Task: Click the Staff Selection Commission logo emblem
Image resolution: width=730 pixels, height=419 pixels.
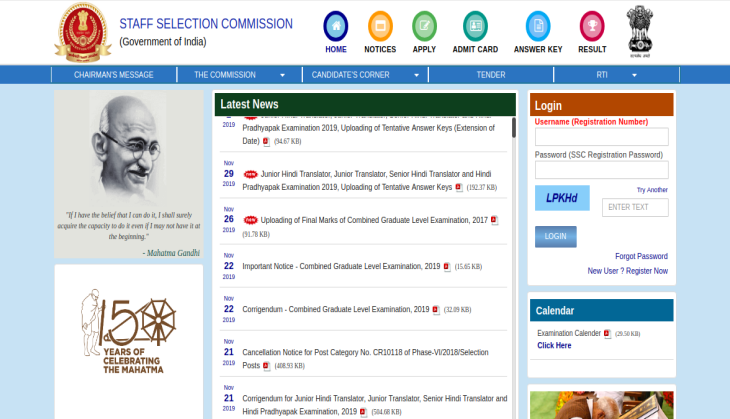Action: coord(83,33)
